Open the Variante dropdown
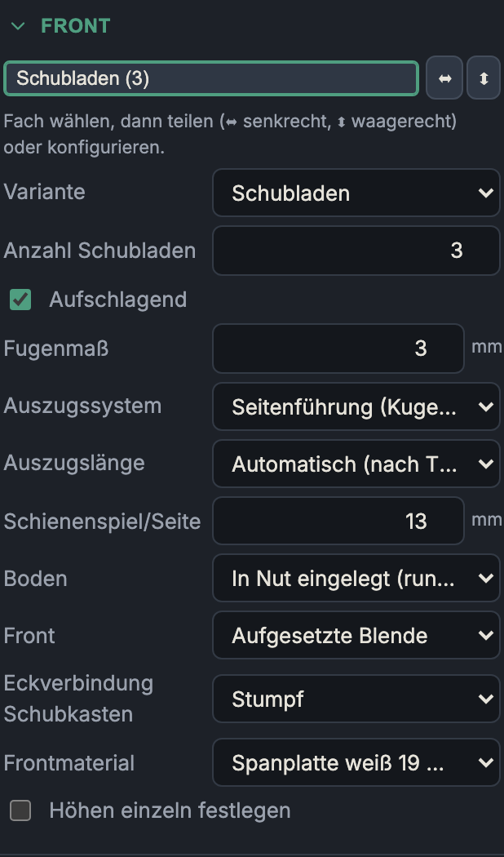This screenshot has height=857, width=504. pyautogui.click(x=356, y=193)
